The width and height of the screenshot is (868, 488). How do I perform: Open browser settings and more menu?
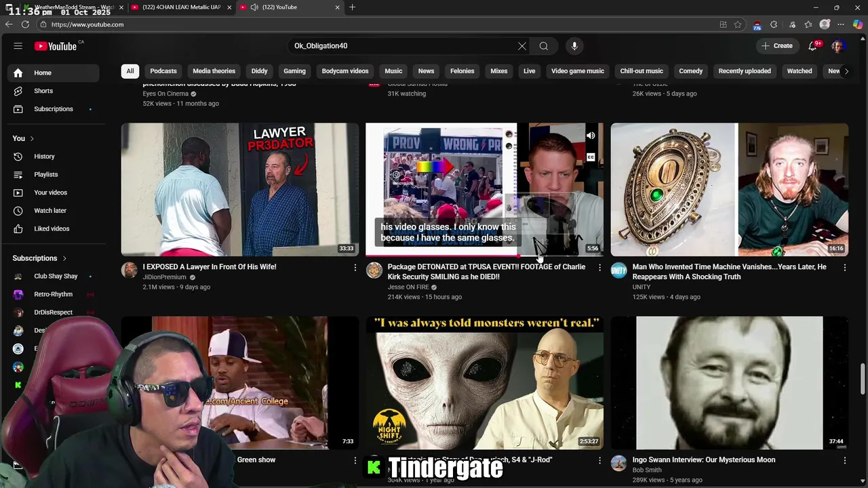coord(842,24)
